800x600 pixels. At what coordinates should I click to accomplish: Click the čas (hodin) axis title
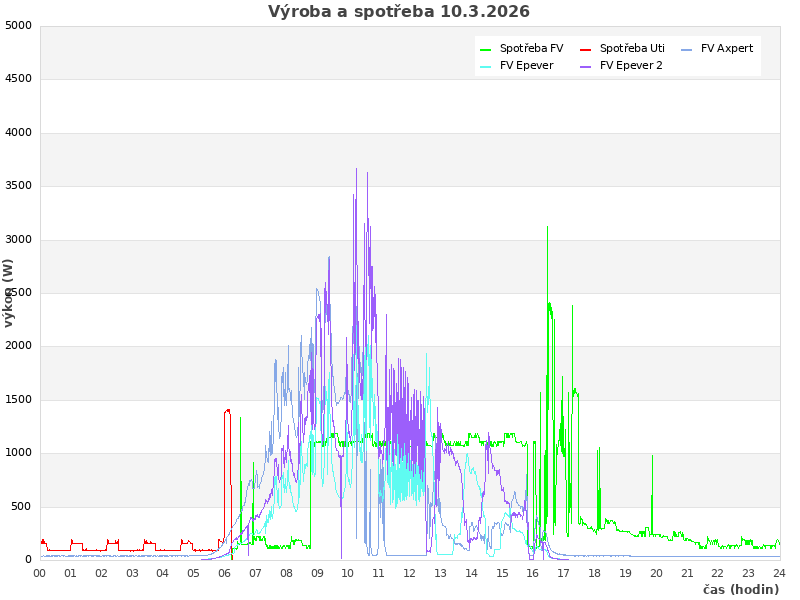[x=740, y=590]
